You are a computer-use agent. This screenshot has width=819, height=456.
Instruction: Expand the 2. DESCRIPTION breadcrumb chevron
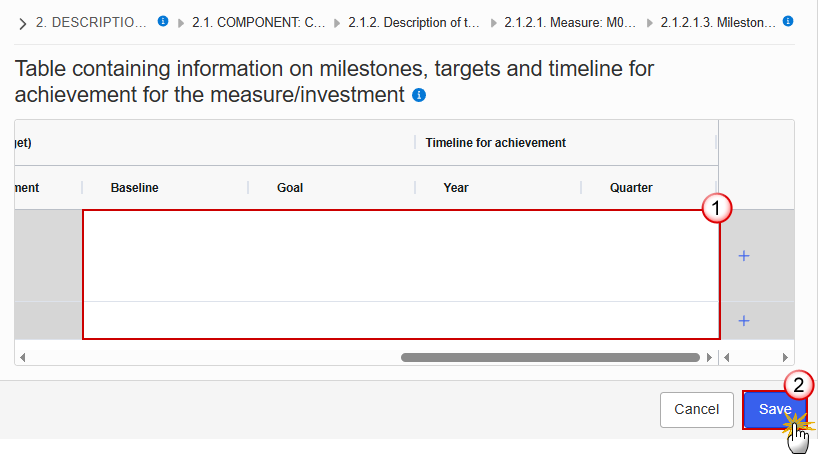pyautogui.click(x=23, y=22)
